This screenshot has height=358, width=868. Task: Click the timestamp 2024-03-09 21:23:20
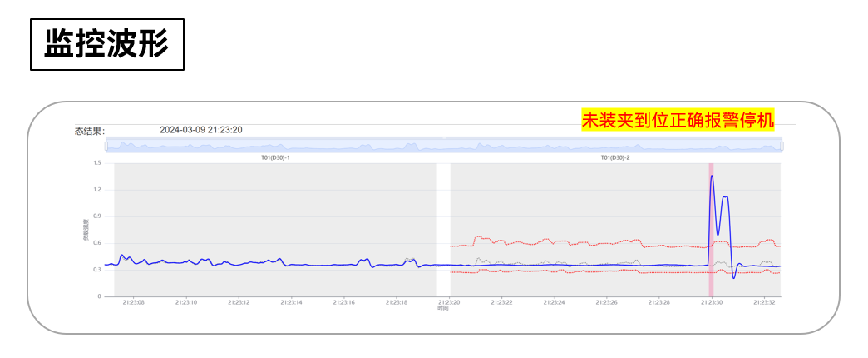tap(201, 130)
